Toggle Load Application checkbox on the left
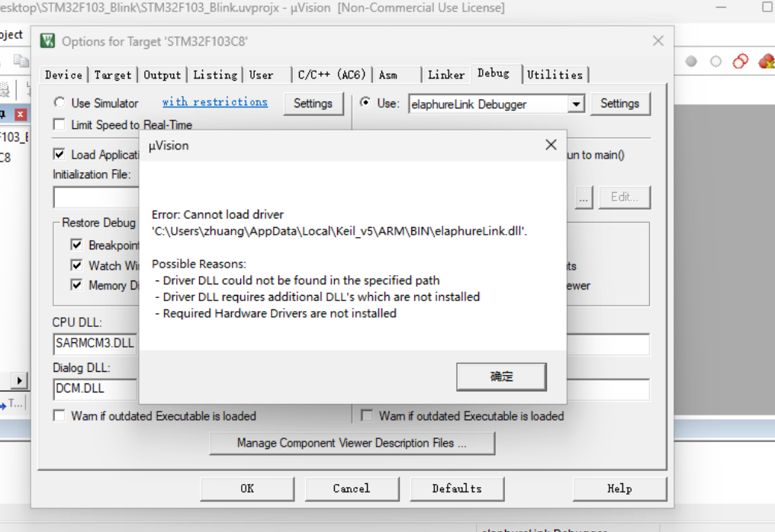Viewport: 775px width, 532px height. [x=59, y=154]
